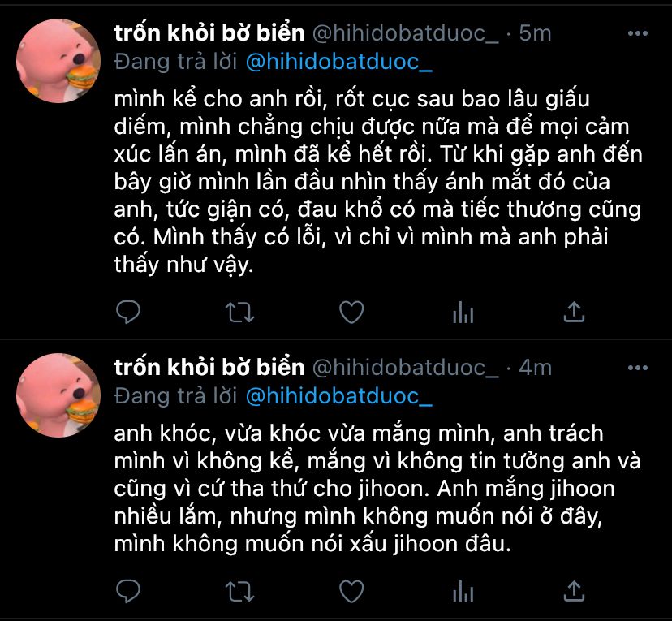Like the first tweet with heart icon

coord(351,312)
